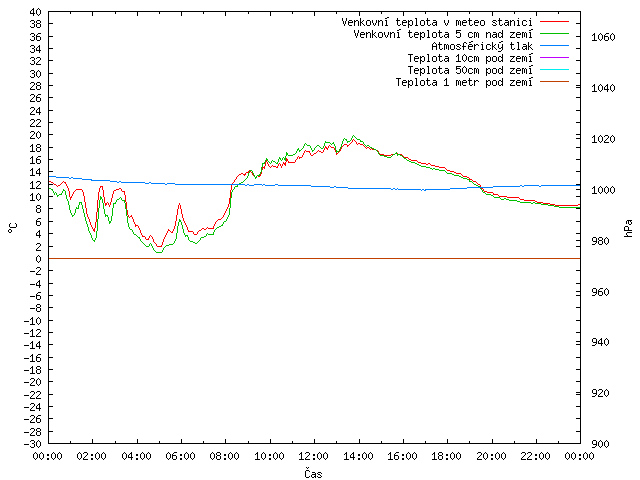
Task: Click time label '06:00'
Action: point(180,456)
